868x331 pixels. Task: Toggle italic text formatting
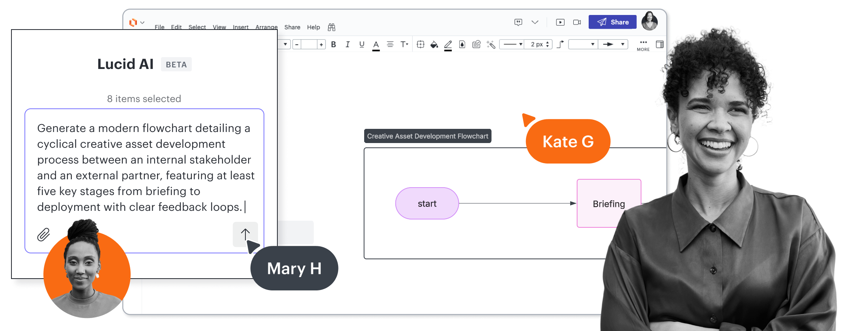pyautogui.click(x=348, y=45)
